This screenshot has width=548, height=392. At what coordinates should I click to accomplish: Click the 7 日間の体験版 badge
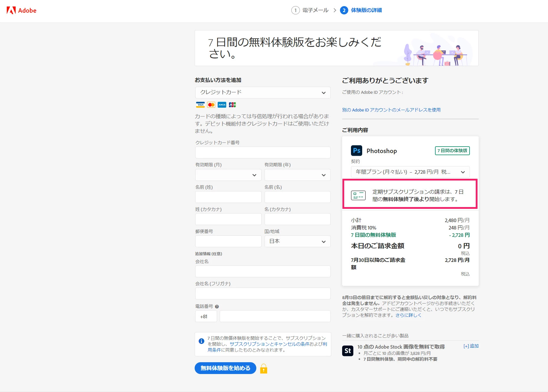[452, 151]
